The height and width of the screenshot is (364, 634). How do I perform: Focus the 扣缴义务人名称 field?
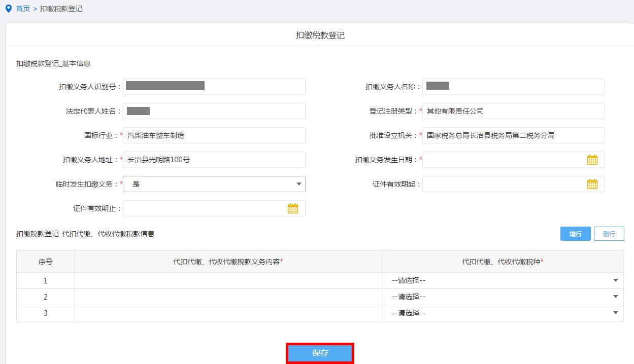coord(514,87)
